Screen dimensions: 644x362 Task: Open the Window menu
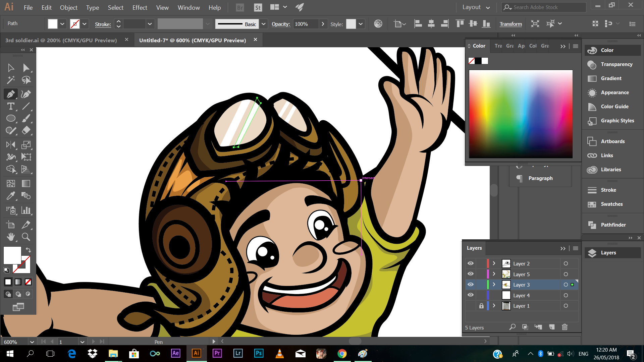coord(189,7)
